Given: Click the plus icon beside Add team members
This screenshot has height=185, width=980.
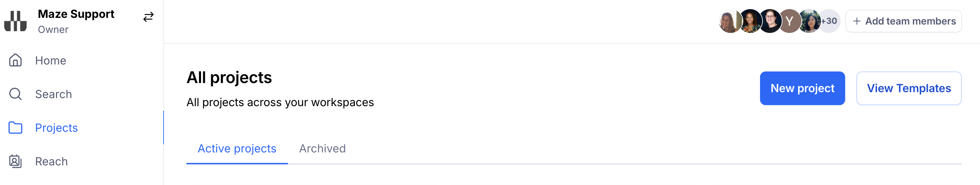Looking at the screenshot, I should [x=856, y=21].
